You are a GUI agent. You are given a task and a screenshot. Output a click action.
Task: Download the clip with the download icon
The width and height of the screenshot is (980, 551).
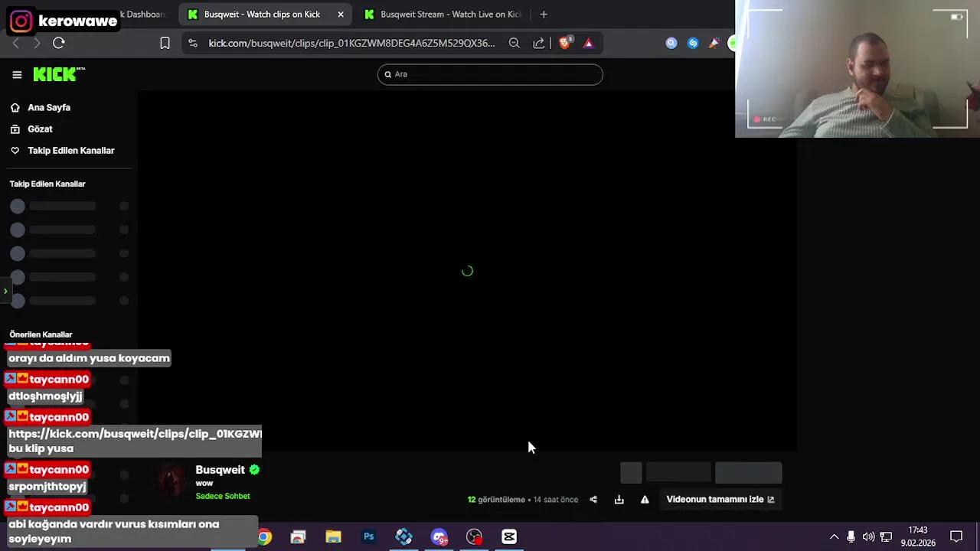pos(619,499)
